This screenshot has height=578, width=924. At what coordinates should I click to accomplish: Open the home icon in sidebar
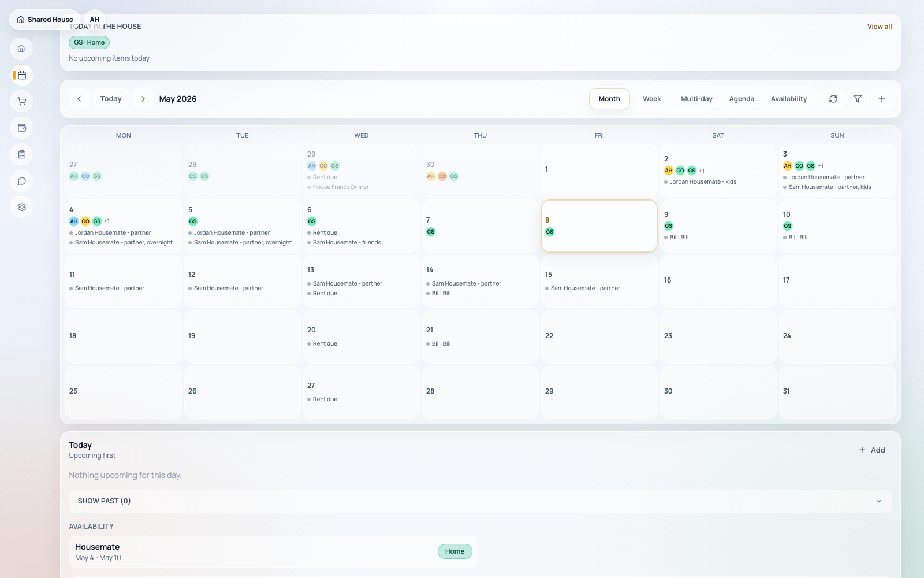(x=21, y=49)
